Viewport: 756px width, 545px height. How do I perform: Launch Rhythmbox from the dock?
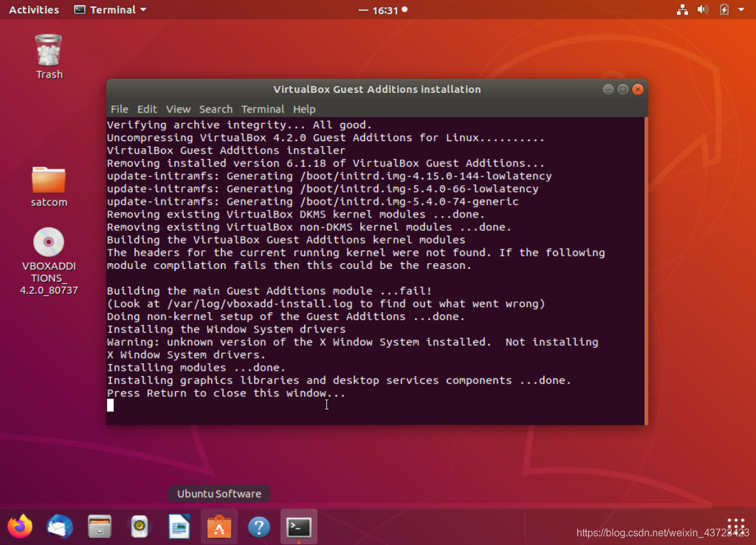tap(139, 527)
